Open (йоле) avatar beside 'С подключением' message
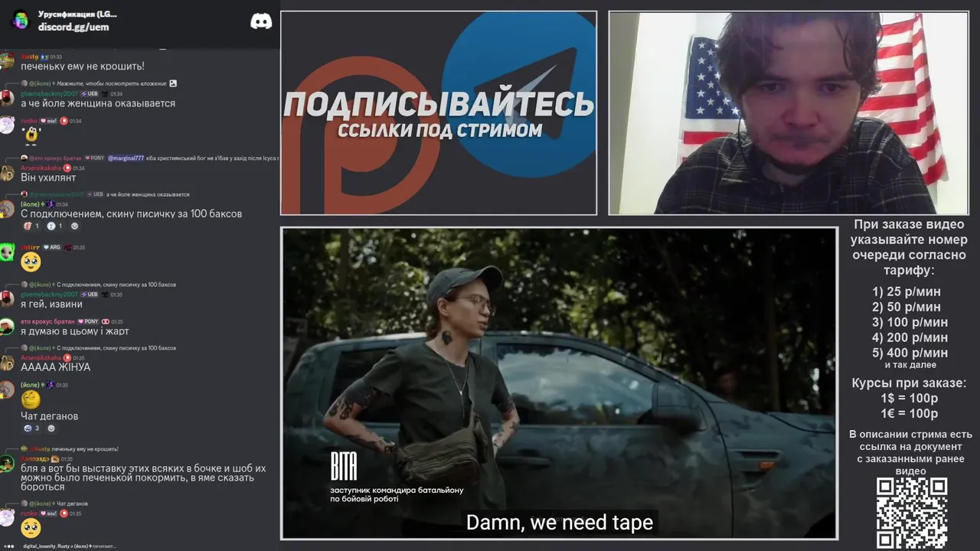 [x=8, y=208]
